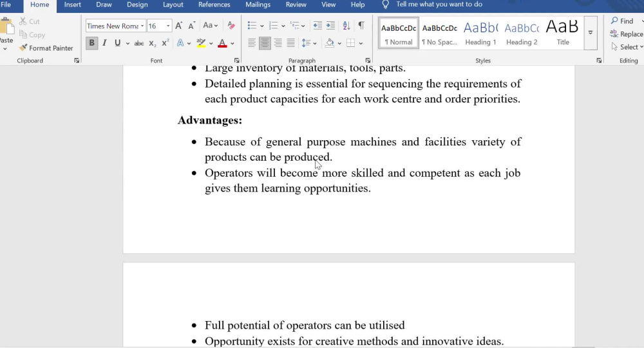Screen dimensions: 644x348
Task: Switch to the Mailings tab
Action: (258, 5)
